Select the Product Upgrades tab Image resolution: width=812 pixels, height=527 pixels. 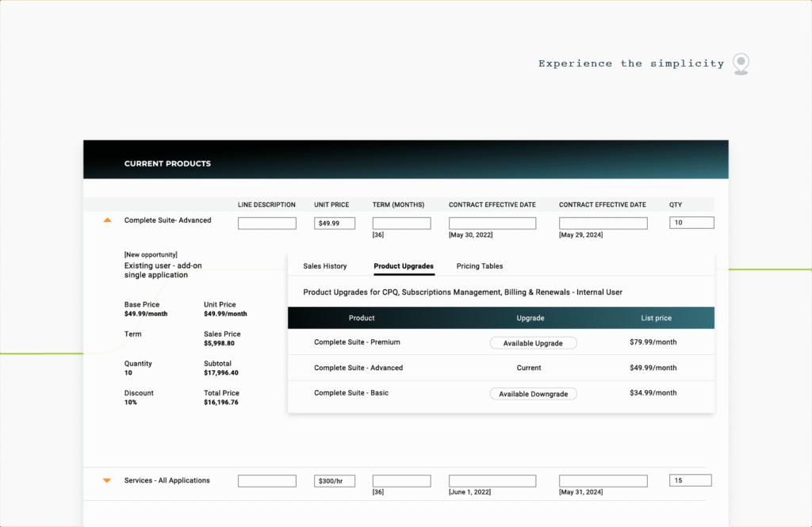[x=404, y=266]
